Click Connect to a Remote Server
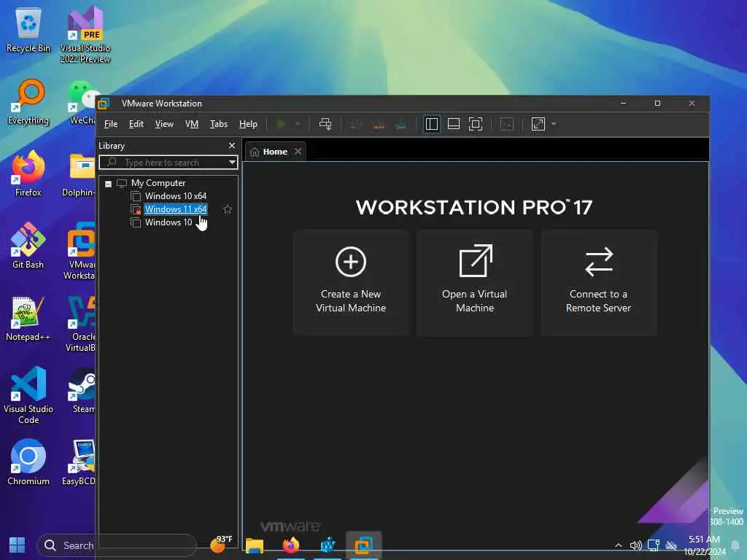747x560 pixels. 599,283
